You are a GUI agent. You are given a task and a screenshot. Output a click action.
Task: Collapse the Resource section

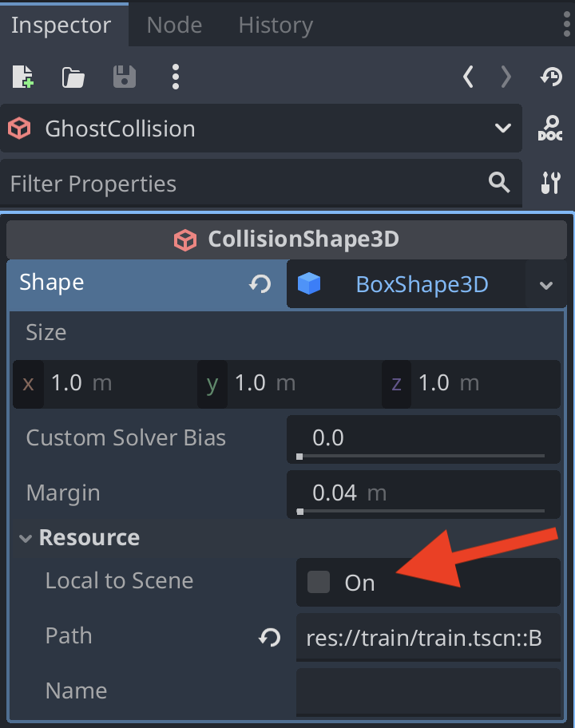click(x=26, y=538)
